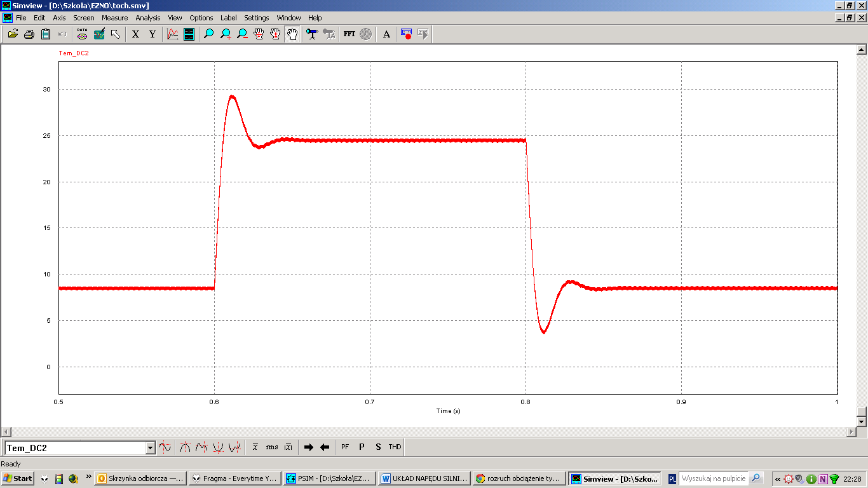This screenshot has width=868, height=488.
Task: Click the PF power factor button
Action: coord(345,447)
